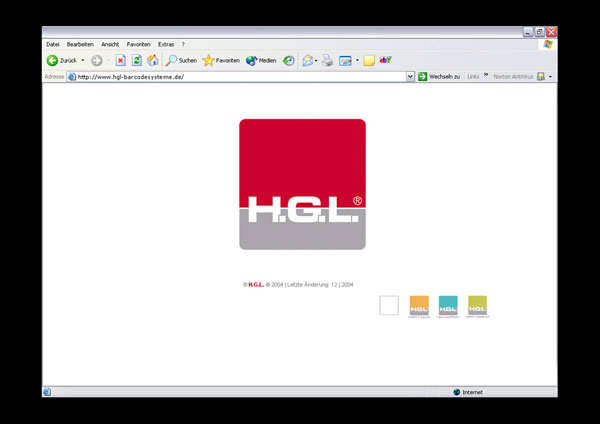Open Suchen with the magnifier icon

coord(181,60)
